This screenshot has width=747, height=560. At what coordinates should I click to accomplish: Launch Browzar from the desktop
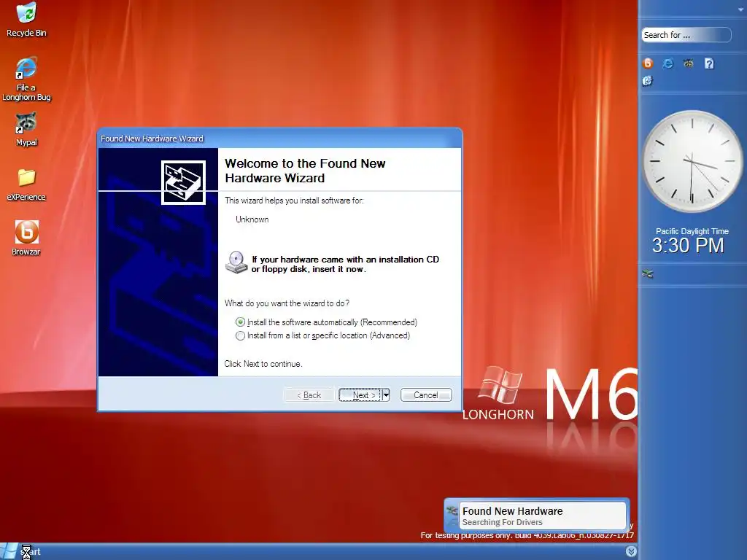point(26,238)
